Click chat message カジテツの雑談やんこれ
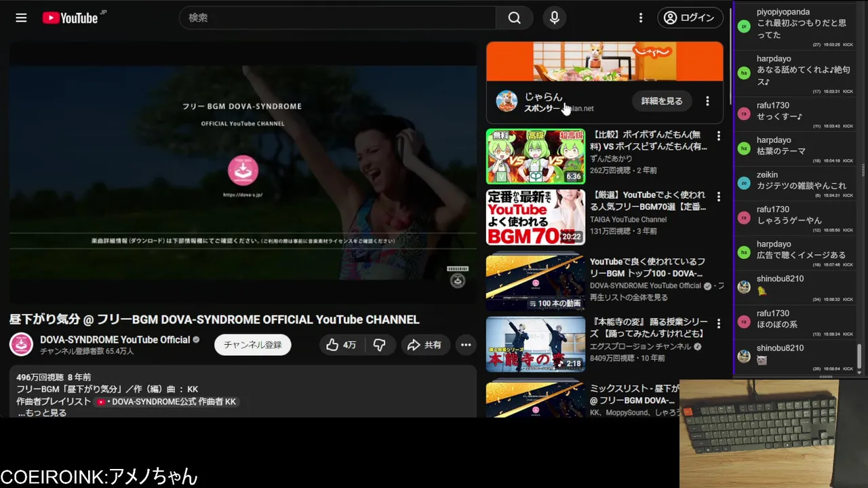 tap(802, 186)
